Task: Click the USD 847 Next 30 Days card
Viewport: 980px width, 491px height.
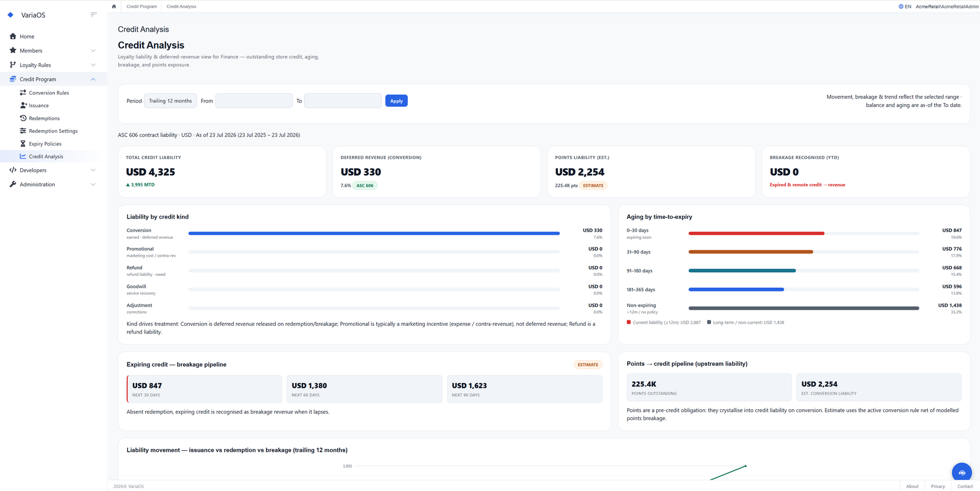Action: 204,389
